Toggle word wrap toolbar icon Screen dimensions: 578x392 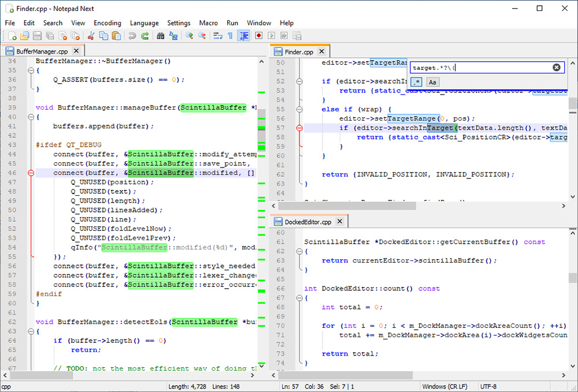pos(218,36)
